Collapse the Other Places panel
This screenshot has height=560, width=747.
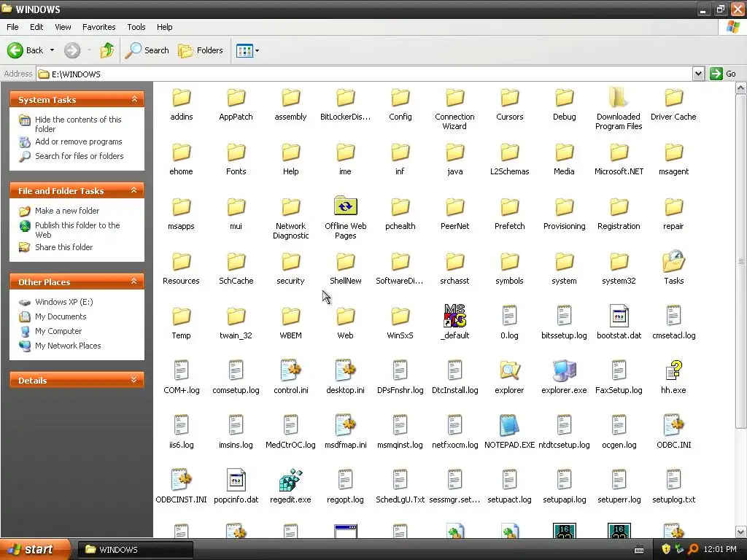click(x=134, y=281)
